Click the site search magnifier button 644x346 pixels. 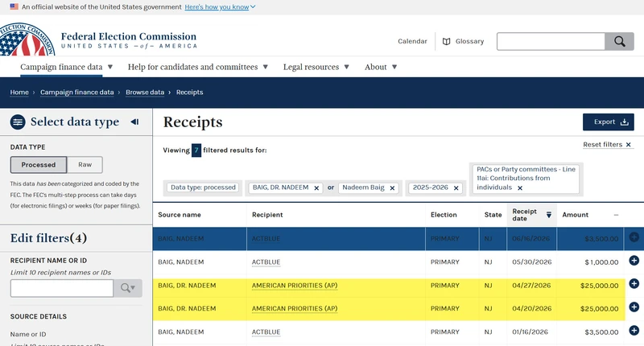click(619, 42)
